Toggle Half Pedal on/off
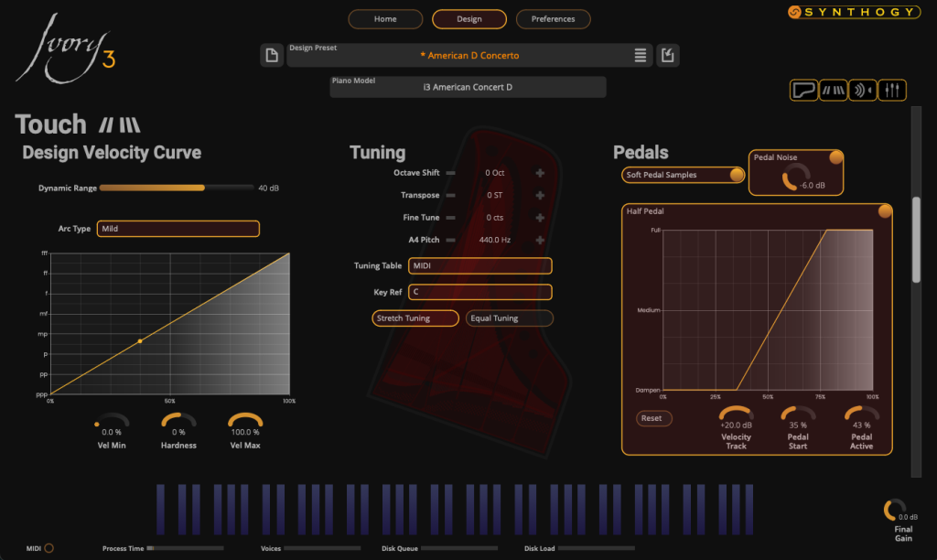This screenshot has width=937, height=560. pos(885,211)
